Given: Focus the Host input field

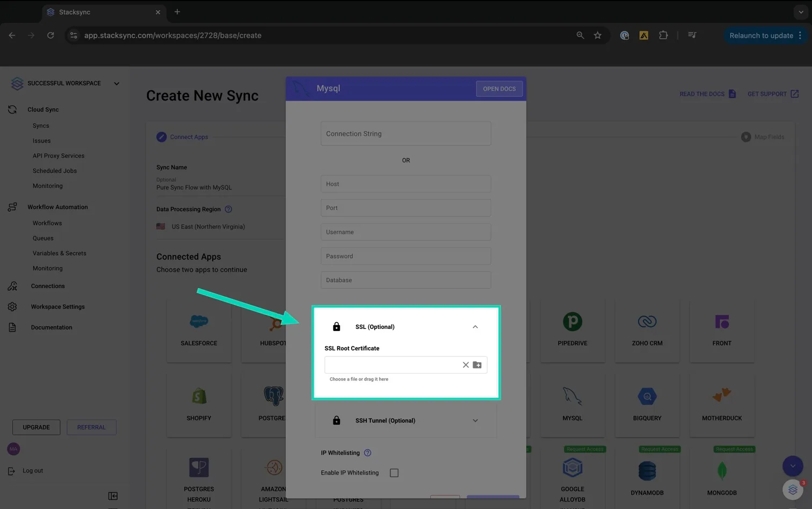Looking at the screenshot, I should tap(406, 184).
